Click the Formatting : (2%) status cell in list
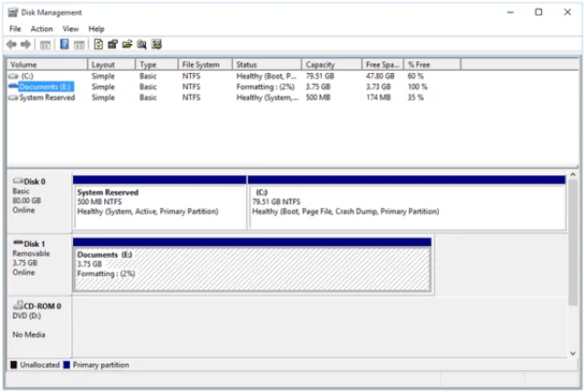This screenshot has height=392, width=584. (266, 87)
